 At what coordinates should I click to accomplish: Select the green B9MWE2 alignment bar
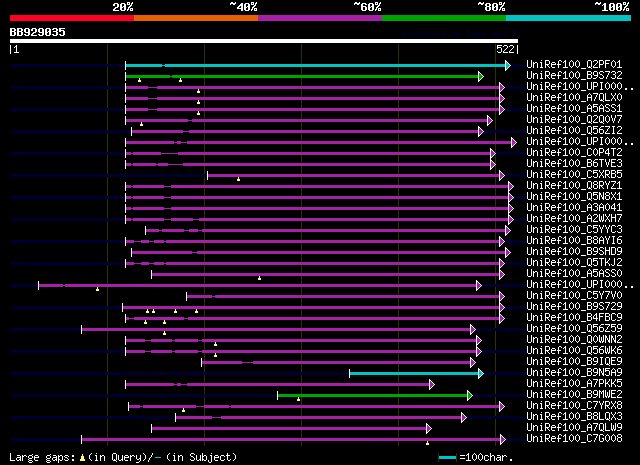(373, 396)
